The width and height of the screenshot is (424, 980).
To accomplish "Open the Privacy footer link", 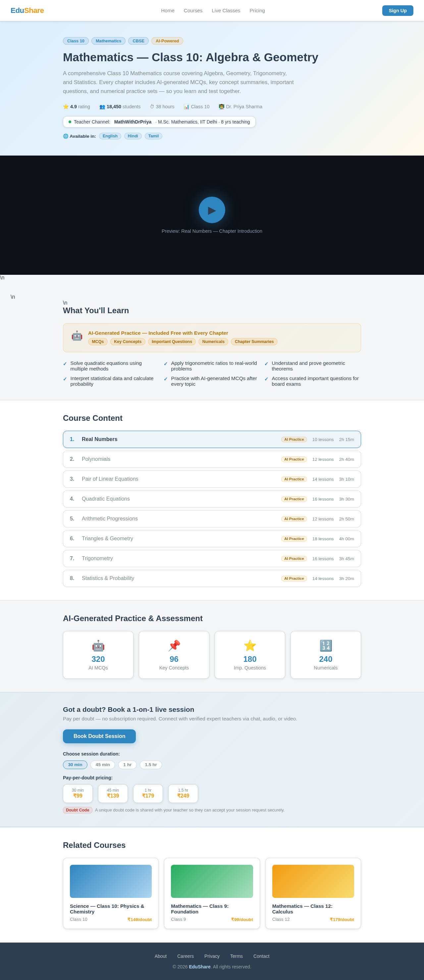I will 212,956.
